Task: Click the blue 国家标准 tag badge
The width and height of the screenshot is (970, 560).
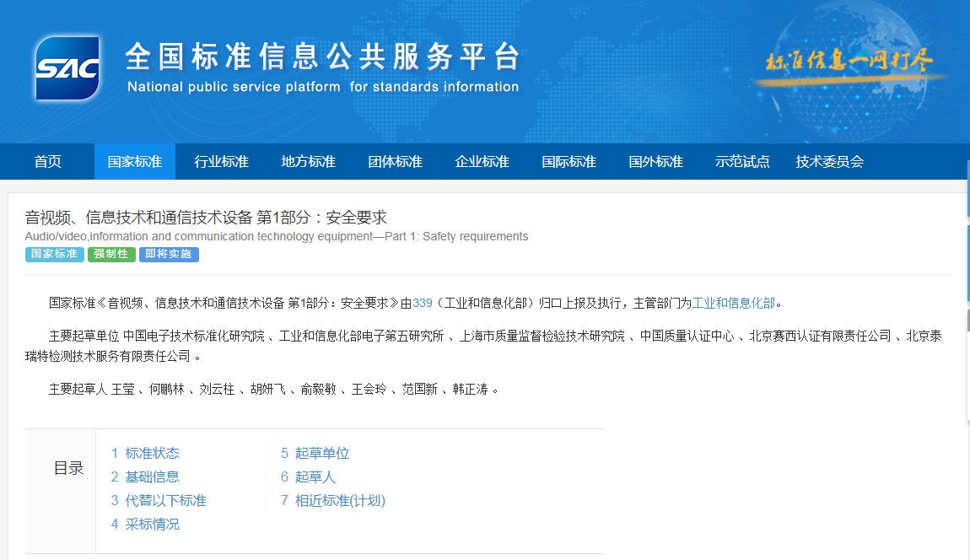Action: (55, 254)
